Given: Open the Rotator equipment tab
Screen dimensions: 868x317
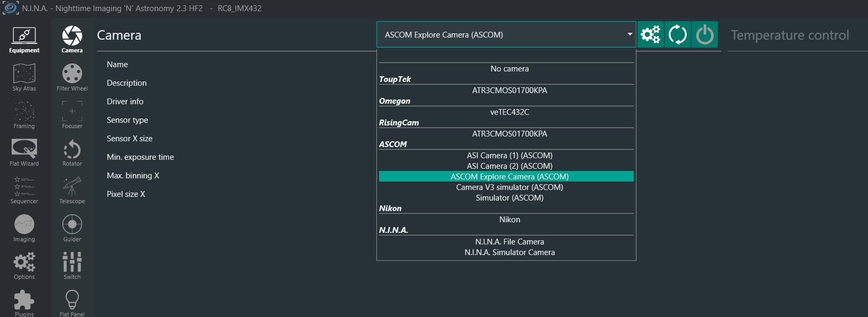Looking at the screenshot, I should tap(72, 152).
